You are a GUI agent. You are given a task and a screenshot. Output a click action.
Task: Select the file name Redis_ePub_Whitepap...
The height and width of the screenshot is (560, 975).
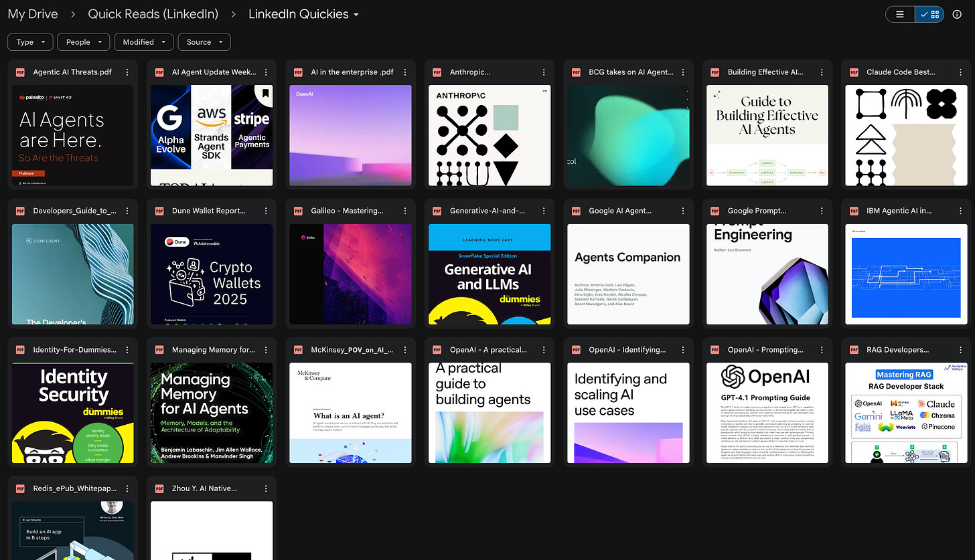coord(74,488)
